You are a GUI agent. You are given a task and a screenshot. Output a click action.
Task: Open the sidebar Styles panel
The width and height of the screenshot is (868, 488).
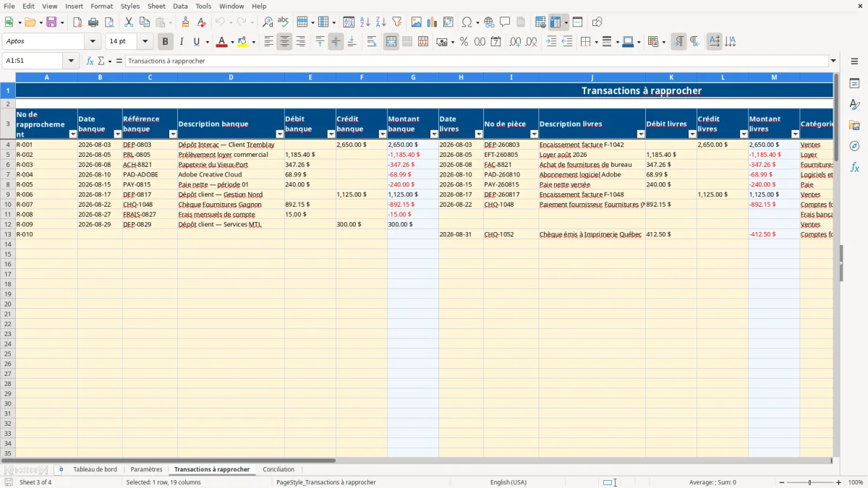[854, 105]
